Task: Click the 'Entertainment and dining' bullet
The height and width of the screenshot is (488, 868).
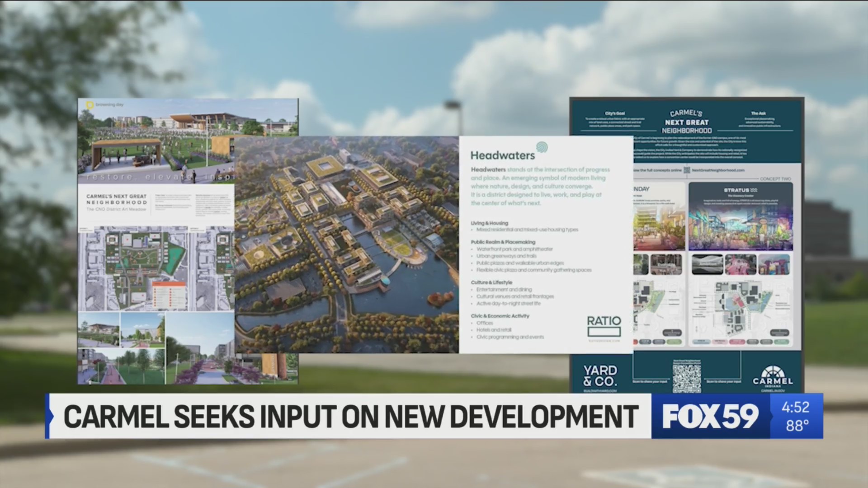Action: tap(504, 289)
